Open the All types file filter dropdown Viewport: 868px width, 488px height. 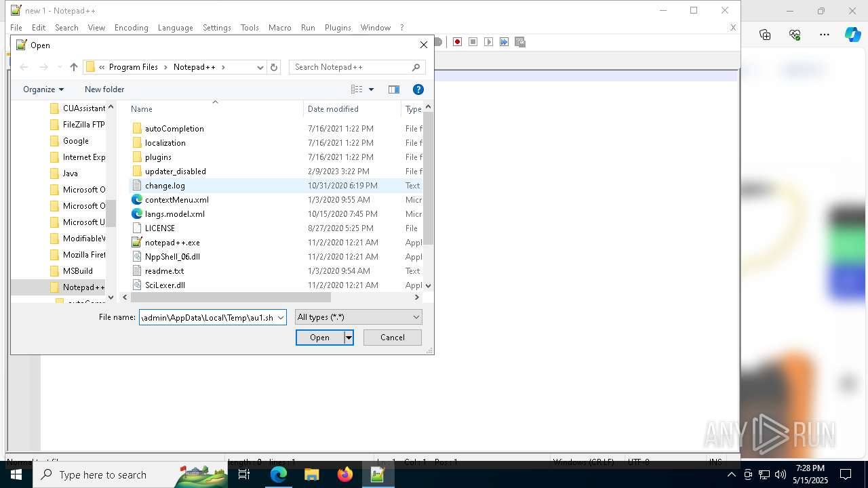(358, 317)
